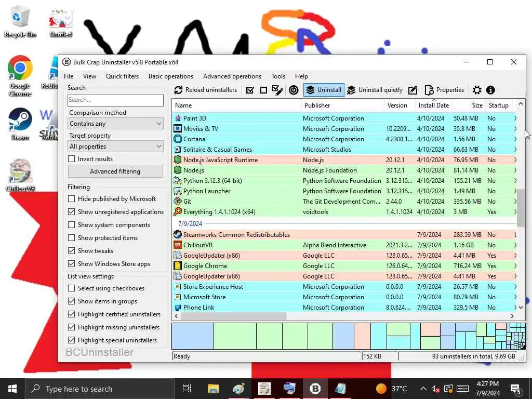Select the ChilloutVR icon in uninstaller list
The width and height of the screenshot is (532, 399).
point(178,245)
